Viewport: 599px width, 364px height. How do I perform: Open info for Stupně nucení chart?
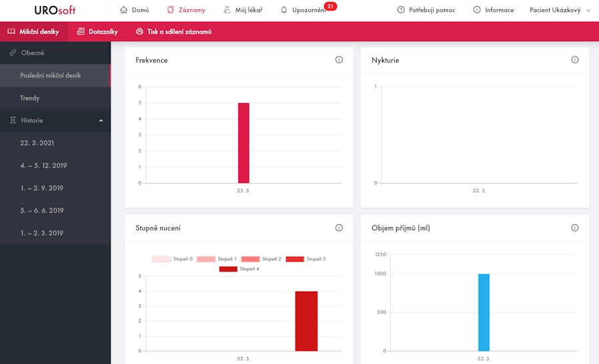(x=339, y=228)
